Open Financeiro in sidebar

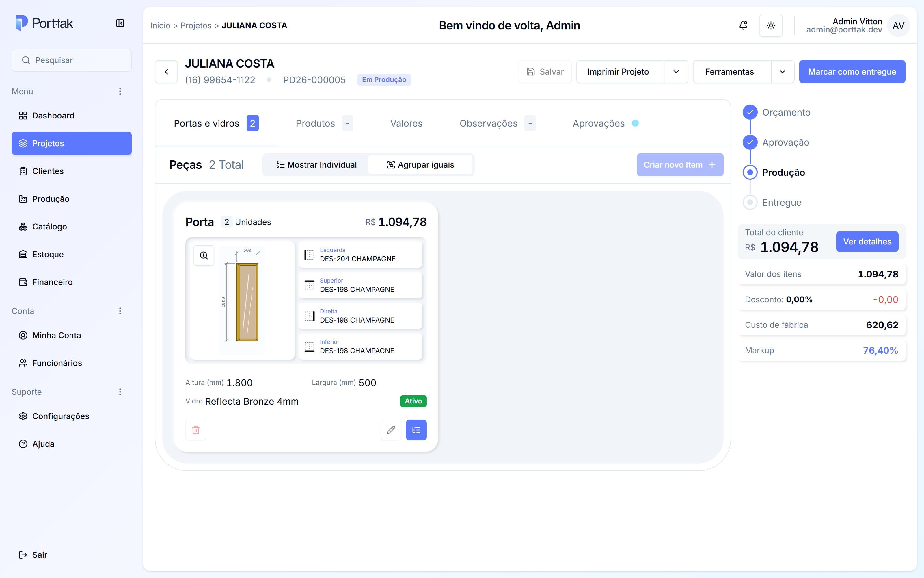point(71,282)
